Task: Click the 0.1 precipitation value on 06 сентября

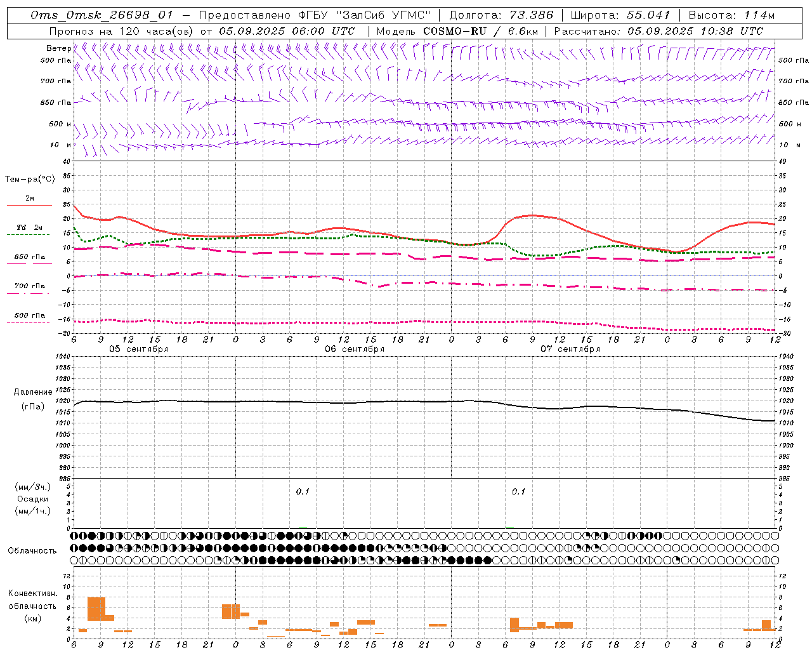Action: click(303, 492)
